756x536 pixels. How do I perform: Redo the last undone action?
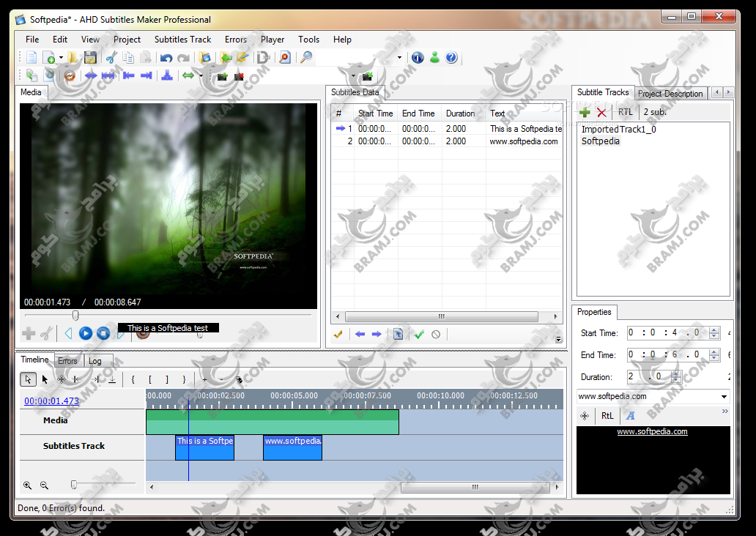[x=183, y=59]
